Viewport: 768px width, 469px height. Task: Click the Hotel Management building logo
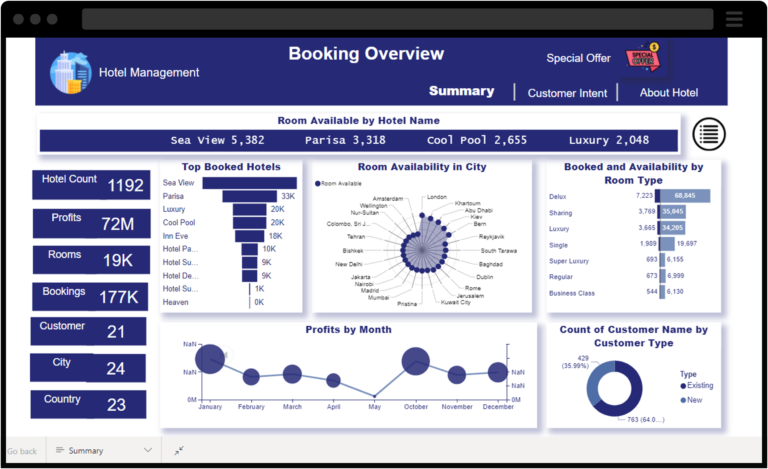click(71, 72)
